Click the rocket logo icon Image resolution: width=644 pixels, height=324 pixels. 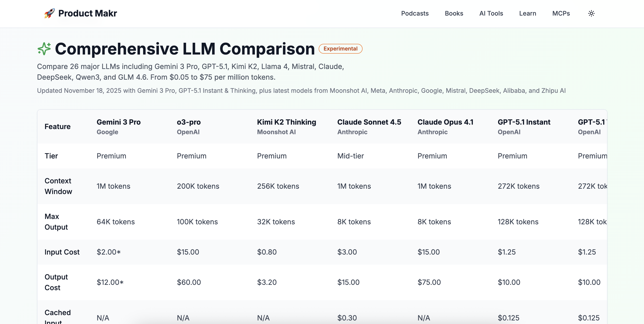click(x=49, y=13)
